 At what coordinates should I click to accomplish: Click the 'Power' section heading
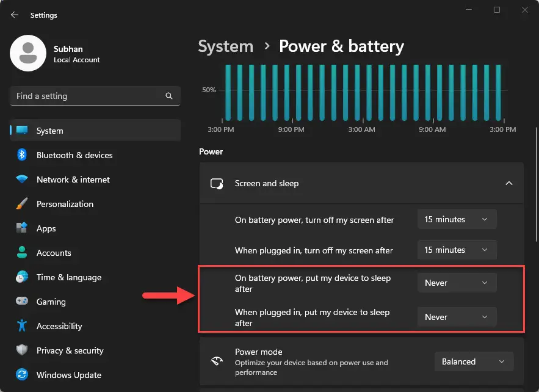click(x=211, y=151)
